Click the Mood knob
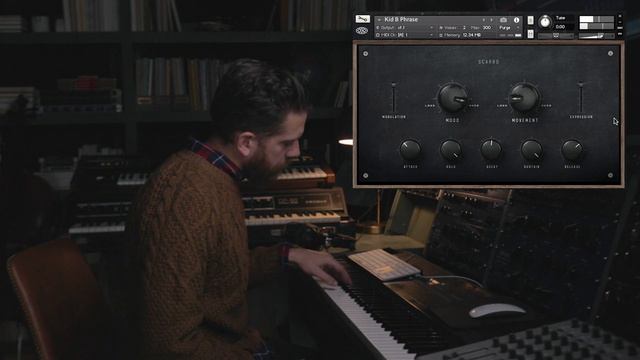The height and width of the screenshot is (360, 640). [x=452, y=98]
